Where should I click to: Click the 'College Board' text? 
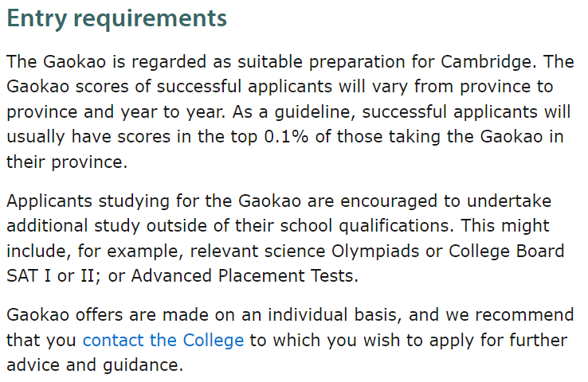pyautogui.click(x=506, y=251)
